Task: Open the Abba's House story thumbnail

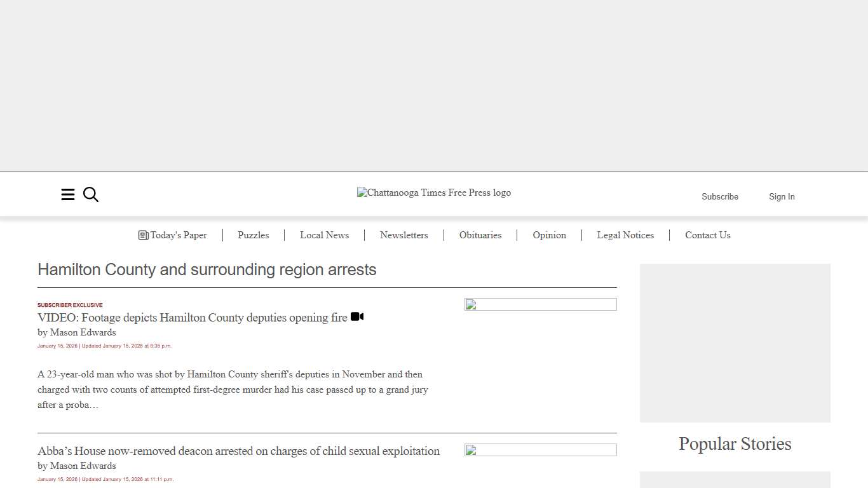Action: point(540,450)
